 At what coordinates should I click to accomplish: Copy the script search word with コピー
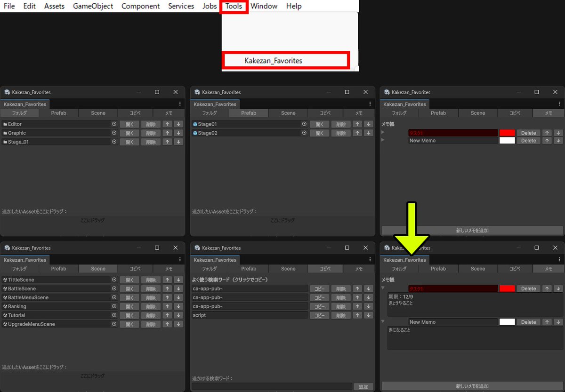click(x=320, y=315)
